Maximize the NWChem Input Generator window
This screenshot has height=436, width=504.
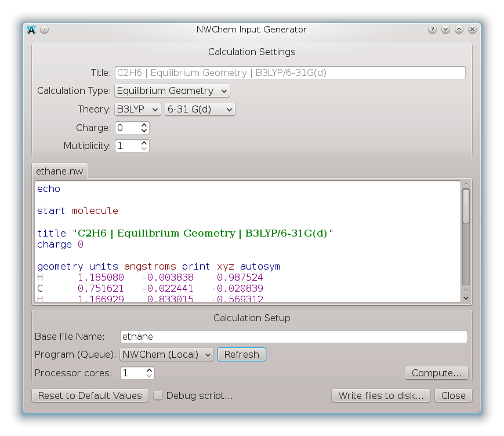coord(459,30)
